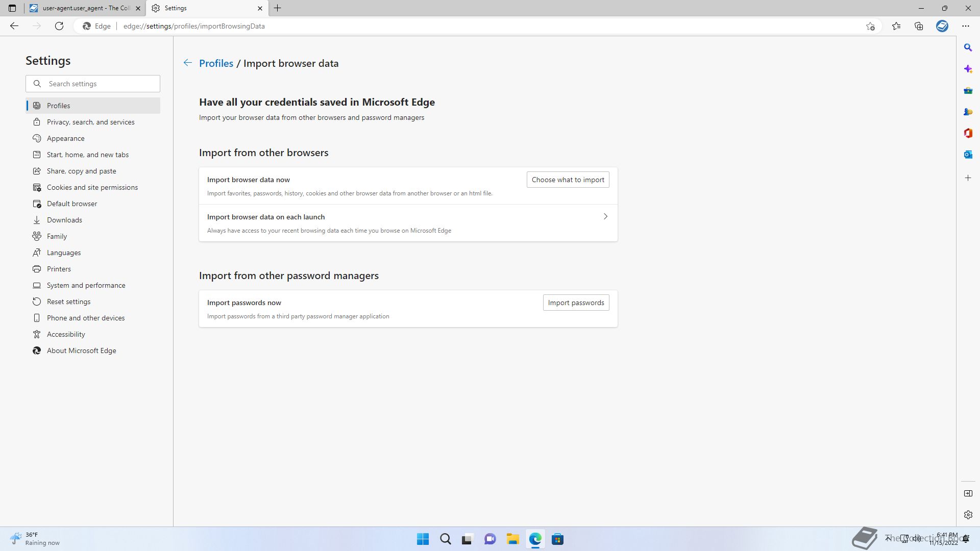The width and height of the screenshot is (980, 551).
Task: Click the add-to-favorites star in address bar
Action: (x=870, y=26)
